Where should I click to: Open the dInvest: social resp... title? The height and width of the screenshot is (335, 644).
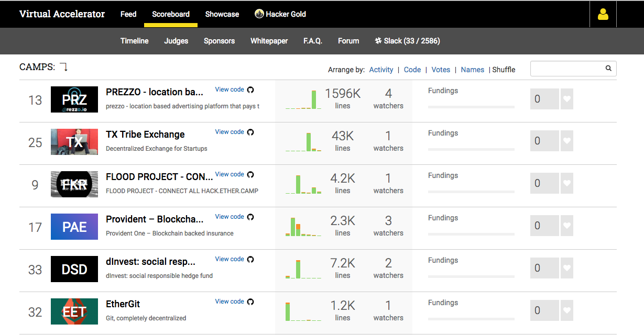[150, 262]
